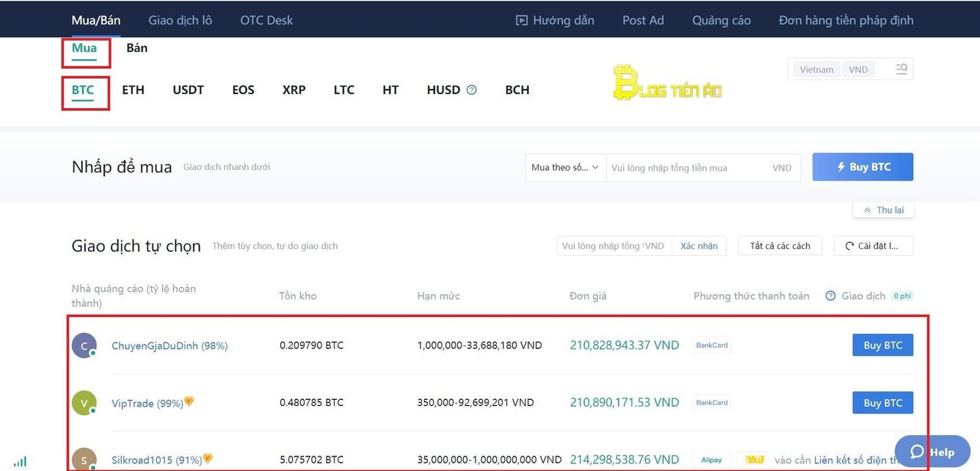Select the BCH coin tab
This screenshot has width=980, height=471.
click(x=518, y=90)
